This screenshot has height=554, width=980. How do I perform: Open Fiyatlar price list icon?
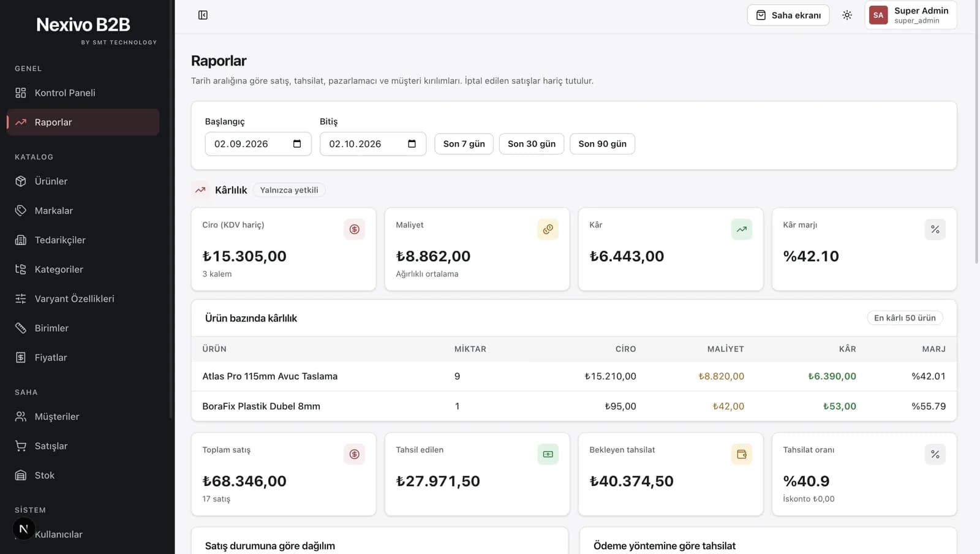tap(21, 357)
